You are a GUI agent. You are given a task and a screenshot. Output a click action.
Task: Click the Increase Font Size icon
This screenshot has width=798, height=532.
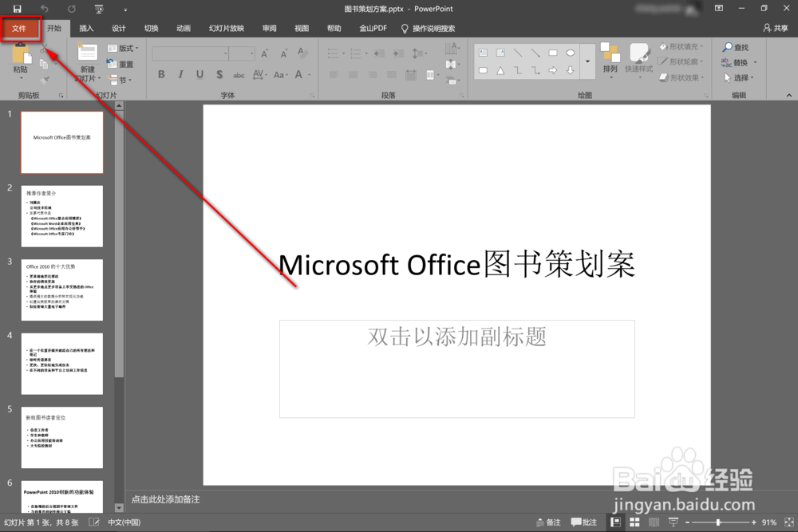click(265, 53)
